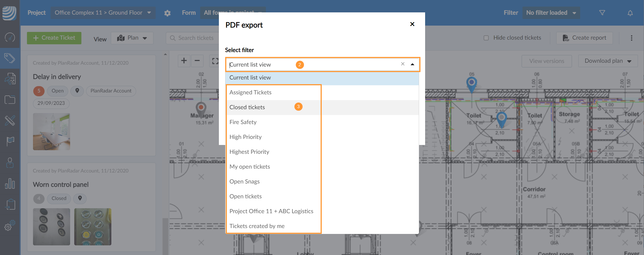Open the three-dot more options menu
The height and width of the screenshot is (255, 644).
point(631,38)
